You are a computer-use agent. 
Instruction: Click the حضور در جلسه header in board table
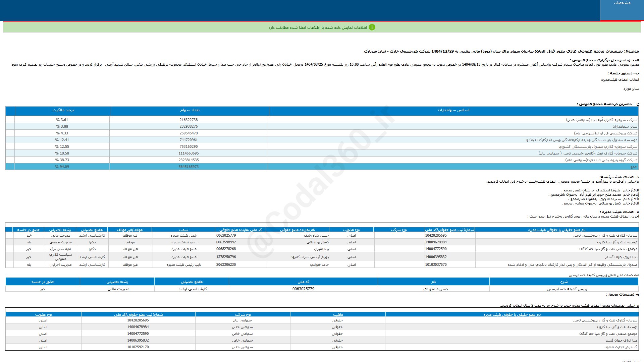coord(29,230)
